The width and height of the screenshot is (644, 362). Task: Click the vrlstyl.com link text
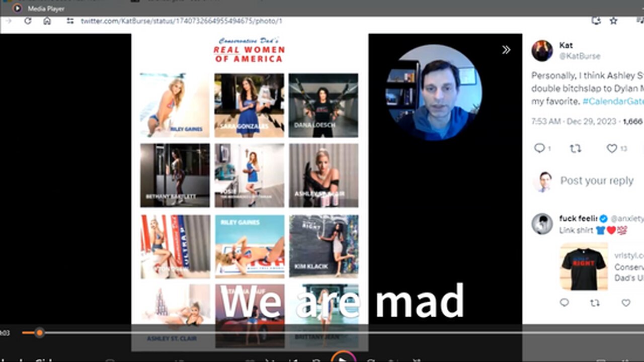coord(629,255)
